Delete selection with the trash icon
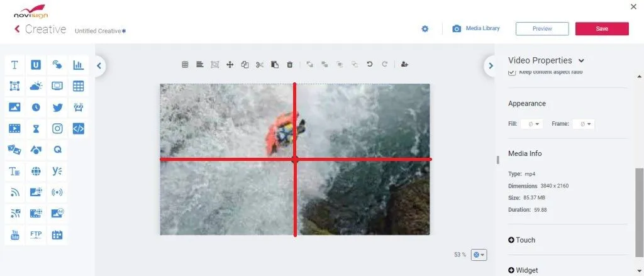The height and width of the screenshot is (276, 644). coord(290,64)
